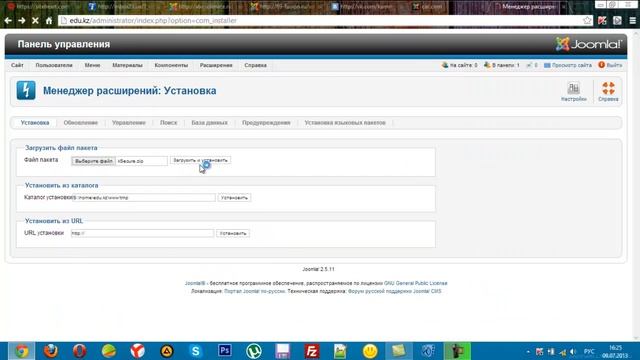
Task: Open the Компоненты menu
Action: coord(171,65)
